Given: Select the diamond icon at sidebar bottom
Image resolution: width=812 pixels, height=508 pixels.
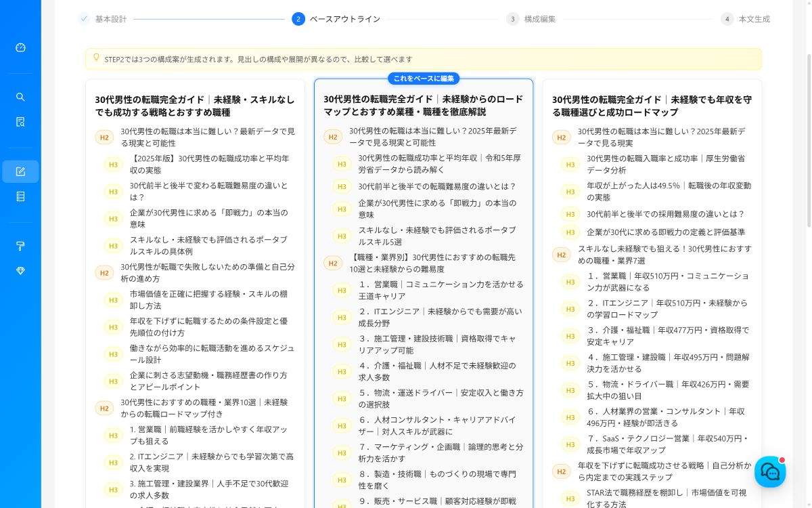Looking at the screenshot, I should click(x=20, y=270).
